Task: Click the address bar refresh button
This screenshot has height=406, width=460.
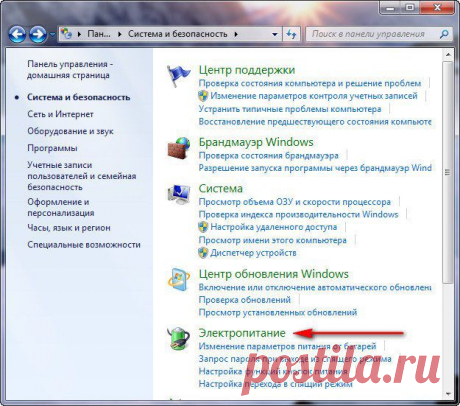Action: click(291, 34)
